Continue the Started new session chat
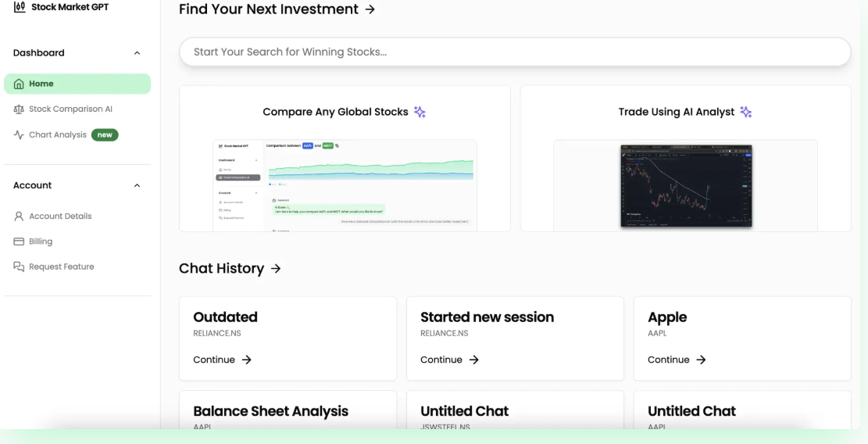 click(x=449, y=360)
